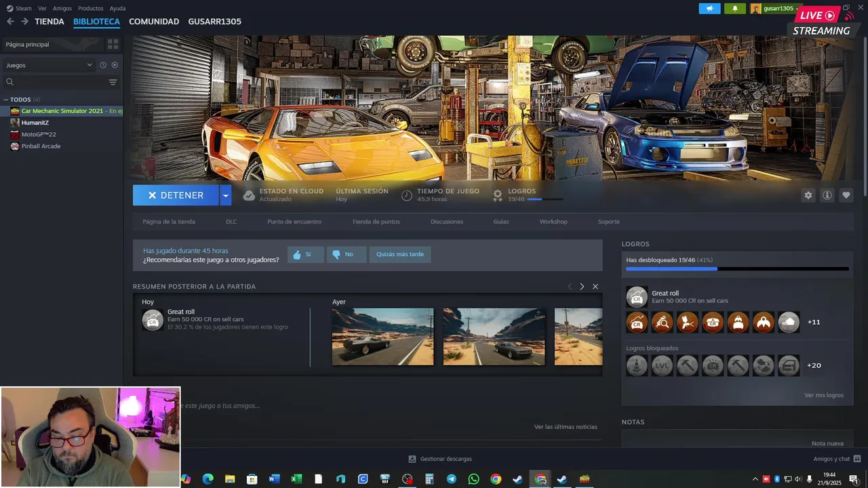Open Excel from the taskbar

click(x=296, y=479)
